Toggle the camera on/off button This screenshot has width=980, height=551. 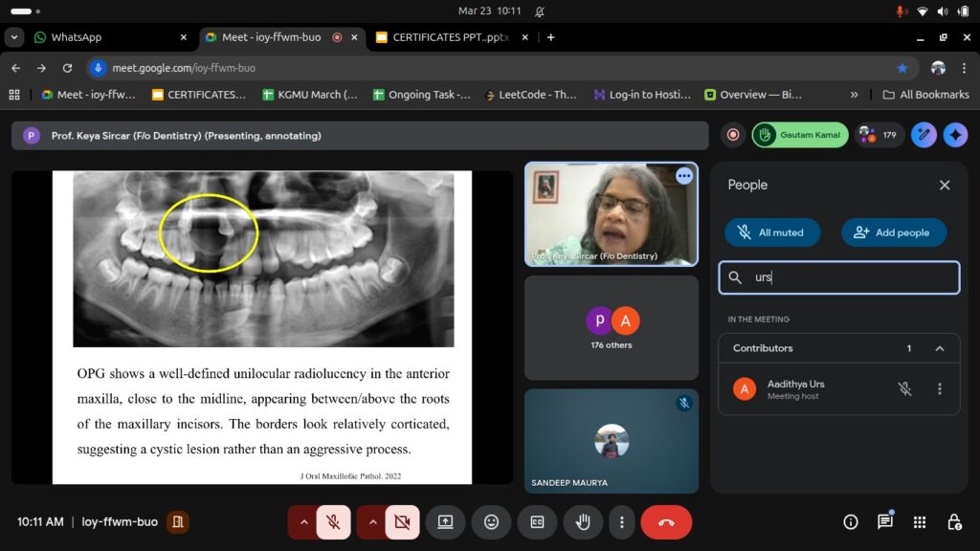pyautogui.click(x=402, y=522)
